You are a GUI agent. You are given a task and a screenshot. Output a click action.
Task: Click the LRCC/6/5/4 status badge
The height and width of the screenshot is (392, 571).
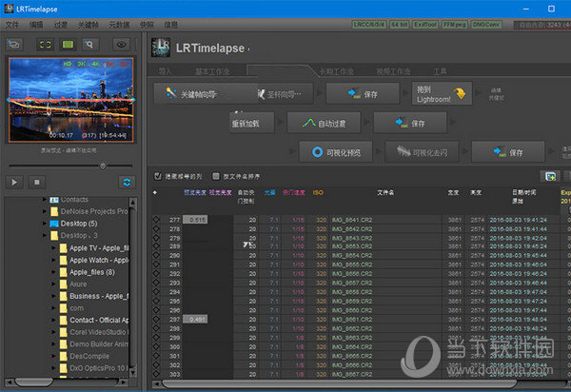click(369, 25)
